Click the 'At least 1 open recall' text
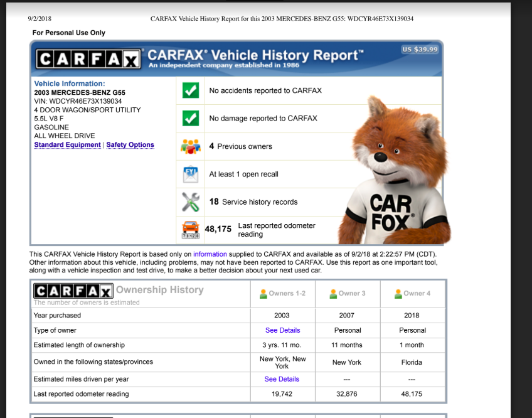This screenshot has width=532, height=418. (x=243, y=174)
